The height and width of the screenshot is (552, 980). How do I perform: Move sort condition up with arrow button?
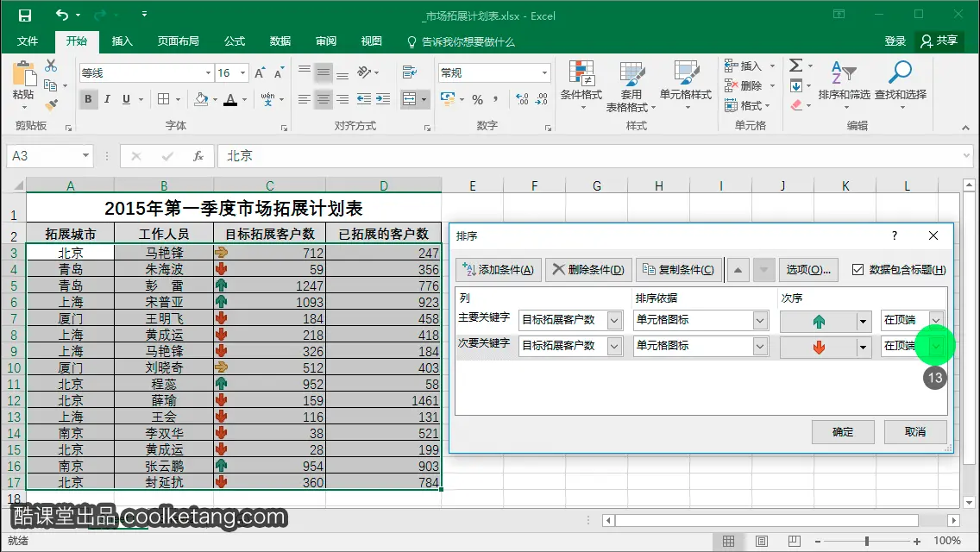[x=738, y=270]
